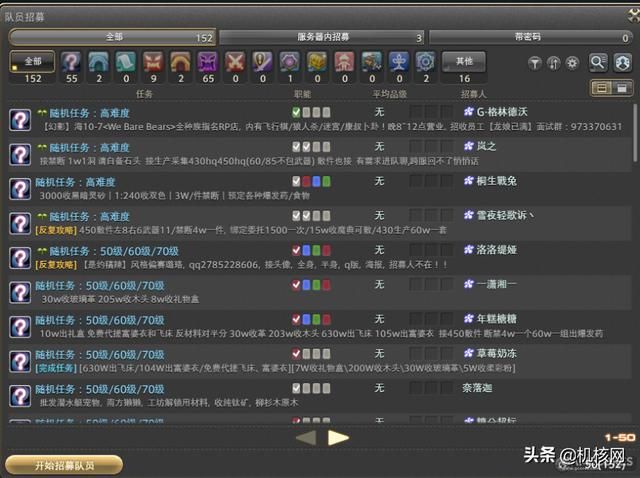
Task: Select the teal scroll guildhest category icon
Action: point(126,62)
